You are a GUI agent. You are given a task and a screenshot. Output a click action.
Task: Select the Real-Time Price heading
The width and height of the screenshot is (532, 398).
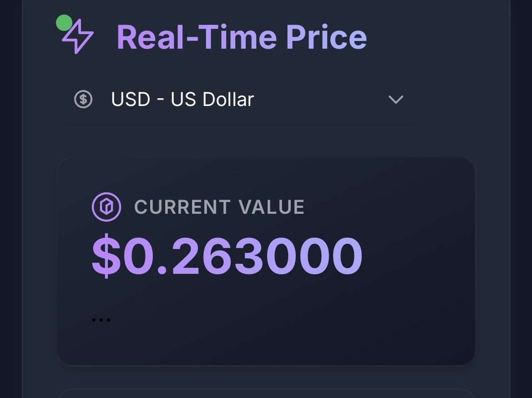pos(242,37)
